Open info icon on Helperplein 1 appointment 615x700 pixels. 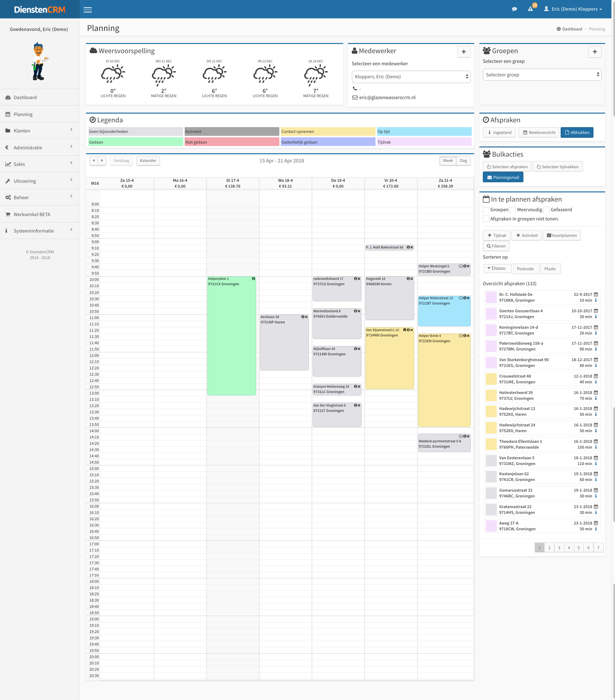tap(253, 279)
